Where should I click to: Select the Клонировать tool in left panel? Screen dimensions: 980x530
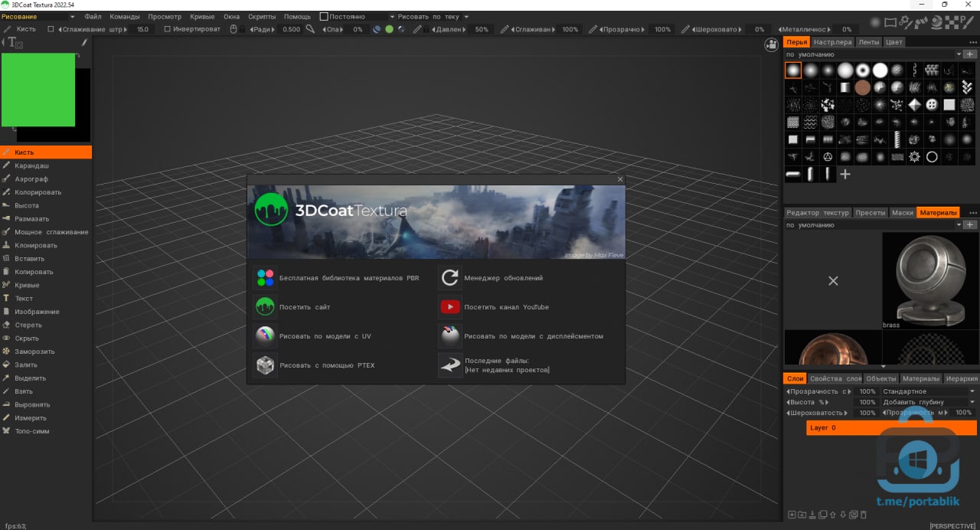(x=35, y=245)
